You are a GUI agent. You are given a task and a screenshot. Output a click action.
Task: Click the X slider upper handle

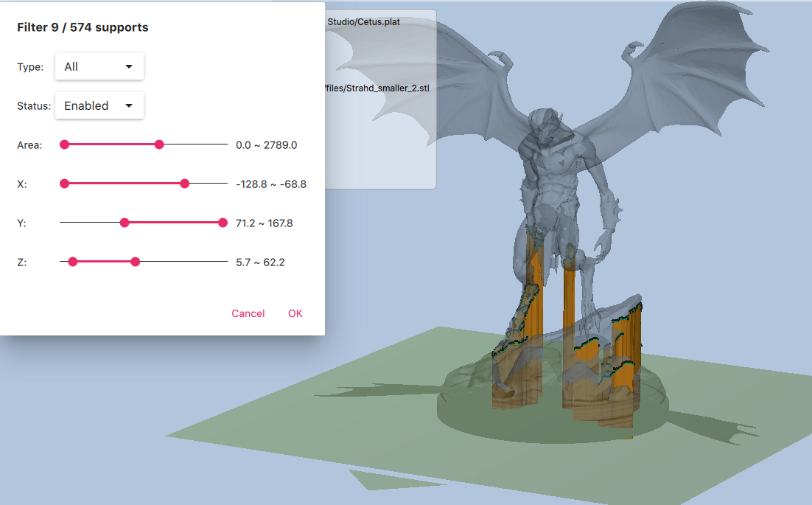[184, 184]
